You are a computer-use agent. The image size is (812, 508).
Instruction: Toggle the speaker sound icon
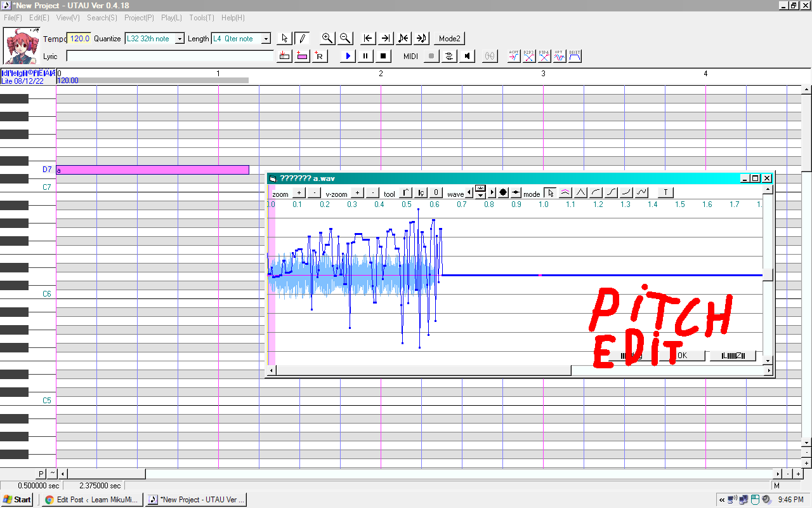coord(467,57)
